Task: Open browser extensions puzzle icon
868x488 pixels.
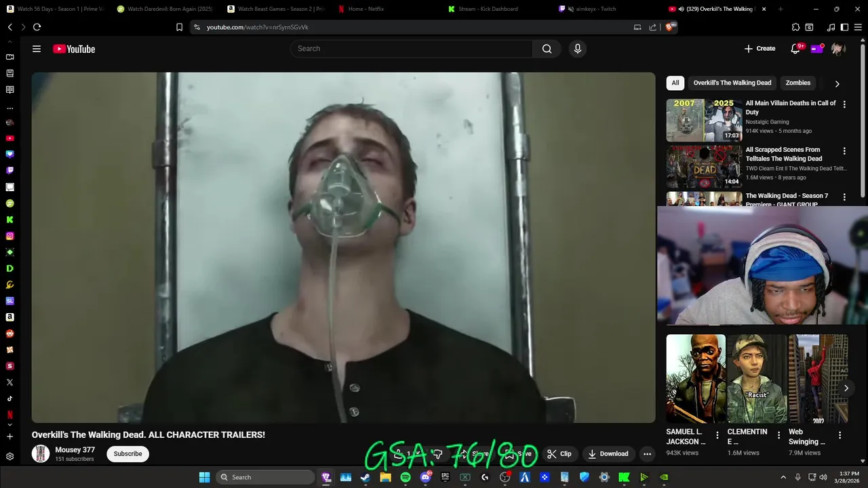Action: [795, 27]
